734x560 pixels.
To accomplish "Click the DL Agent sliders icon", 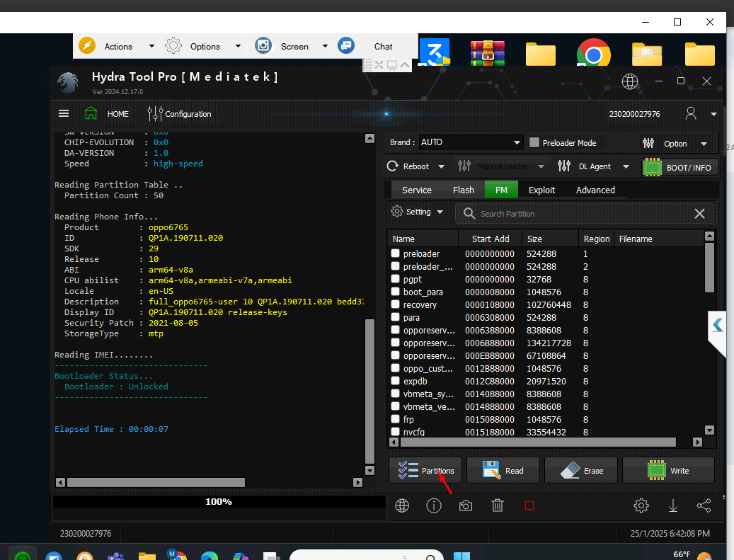I will 564,166.
